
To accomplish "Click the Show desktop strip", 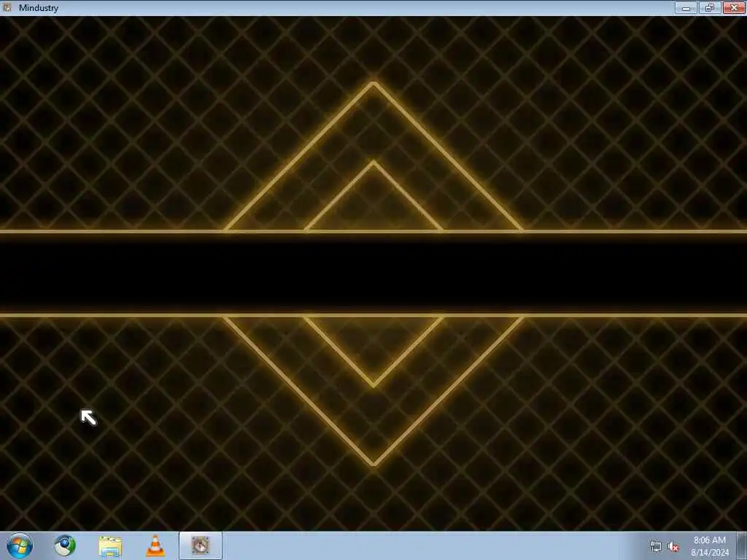I will tap(742, 545).
